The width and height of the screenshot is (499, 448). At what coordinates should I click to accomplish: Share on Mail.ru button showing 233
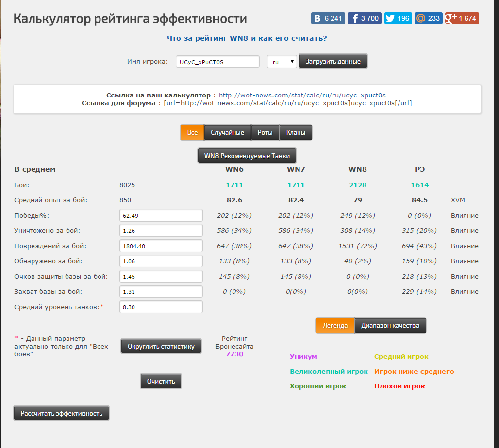click(429, 18)
